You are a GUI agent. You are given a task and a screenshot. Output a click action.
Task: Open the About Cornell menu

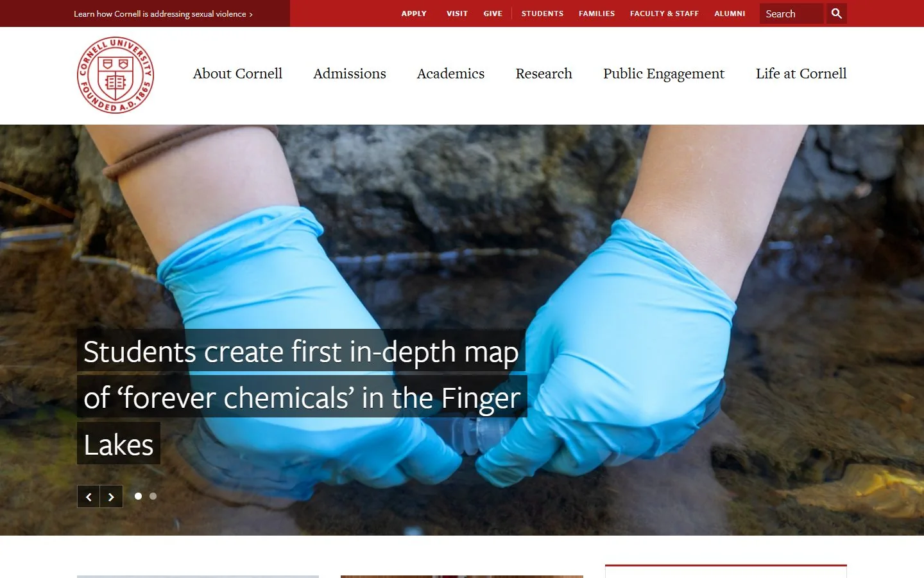pyautogui.click(x=237, y=73)
